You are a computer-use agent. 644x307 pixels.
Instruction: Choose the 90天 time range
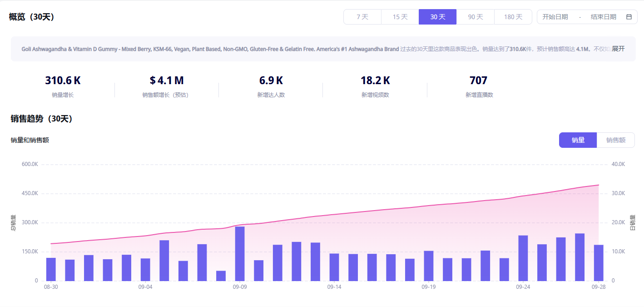[475, 17]
